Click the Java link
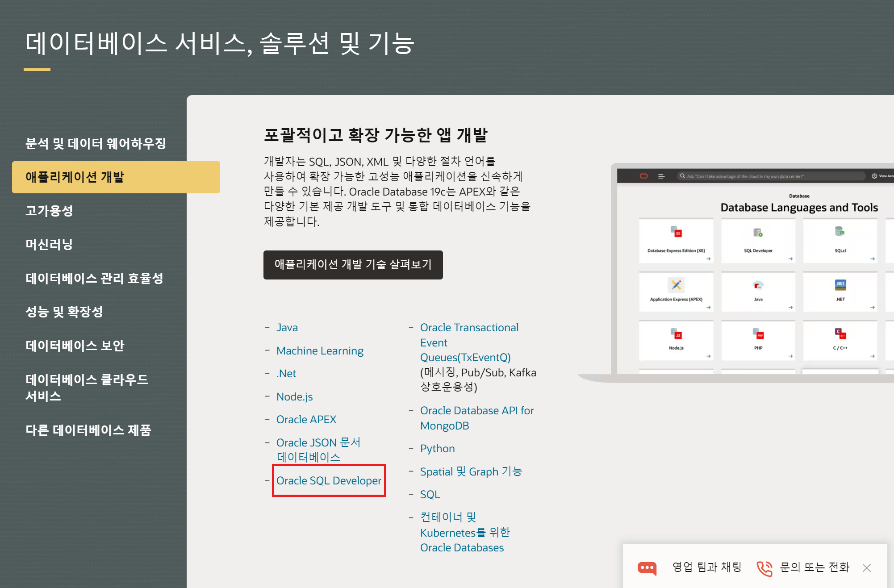Viewport: 894px width, 588px height. click(x=287, y=327)
